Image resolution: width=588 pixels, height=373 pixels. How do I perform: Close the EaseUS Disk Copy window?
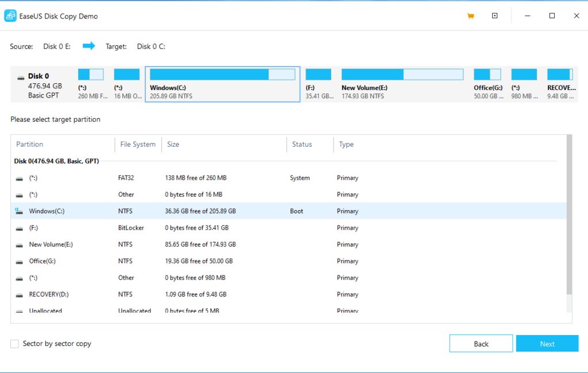(577, 15)
